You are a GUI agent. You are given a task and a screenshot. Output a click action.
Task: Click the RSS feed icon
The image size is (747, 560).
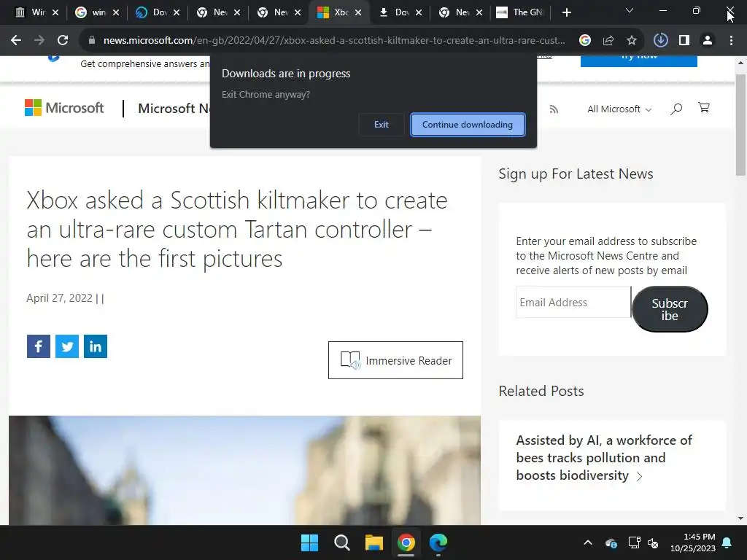[554, 109]
